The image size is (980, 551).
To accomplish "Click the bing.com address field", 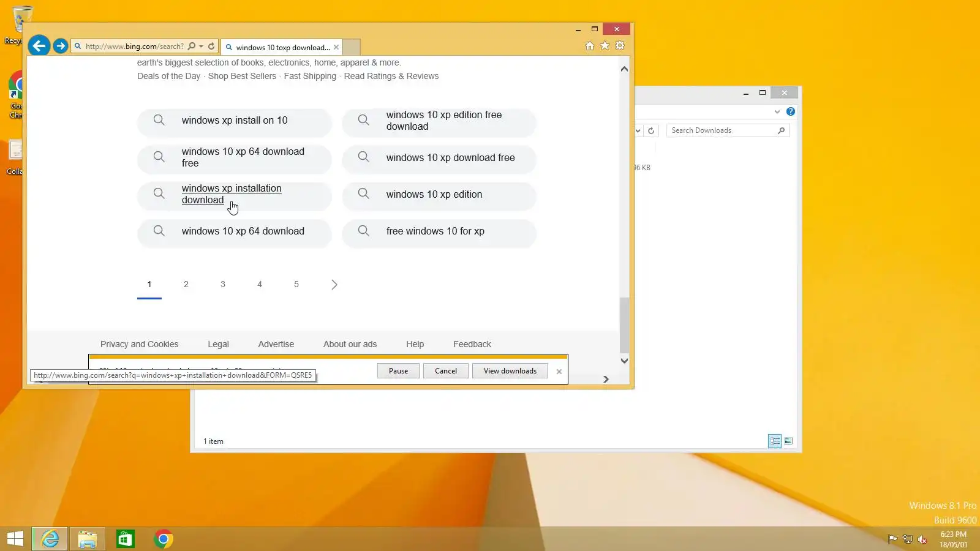I will tap(134, 47).
